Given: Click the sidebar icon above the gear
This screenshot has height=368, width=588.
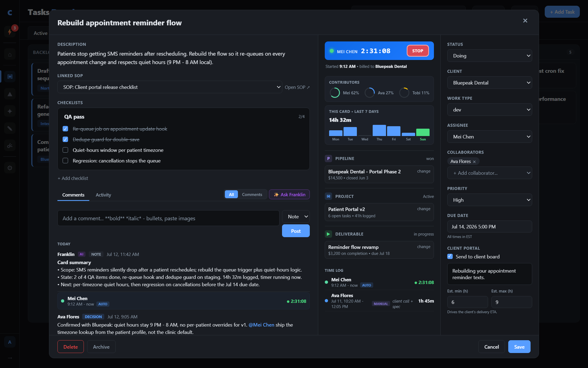Looking at the screenshot, I should (x=10, y=146).
